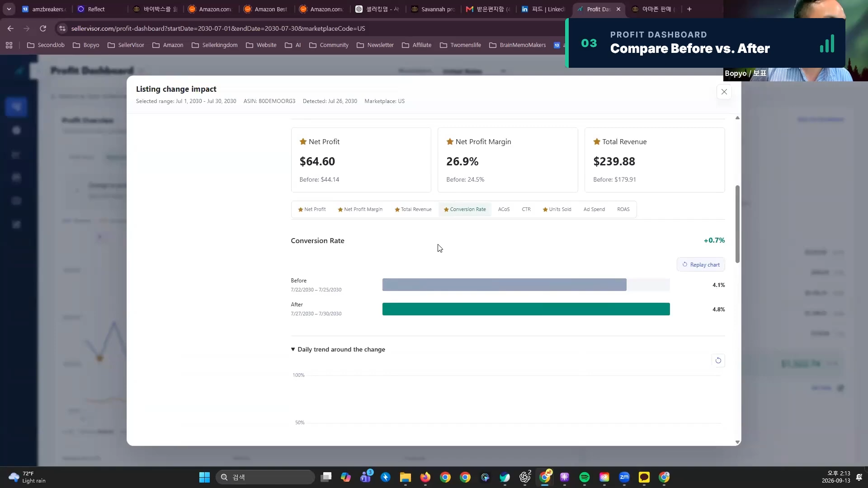Open the Twomenslife bookmark folder
This screenshot has width=868, height=488.
point(460,45)
